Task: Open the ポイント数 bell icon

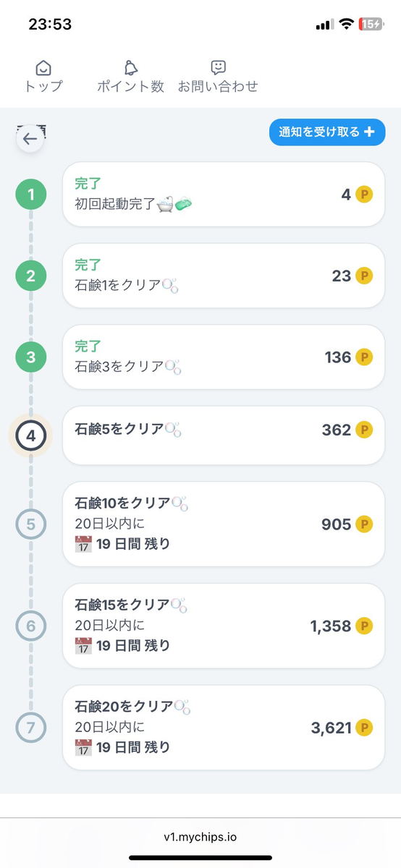Action: pyautogui.click(x=130, y=68)
